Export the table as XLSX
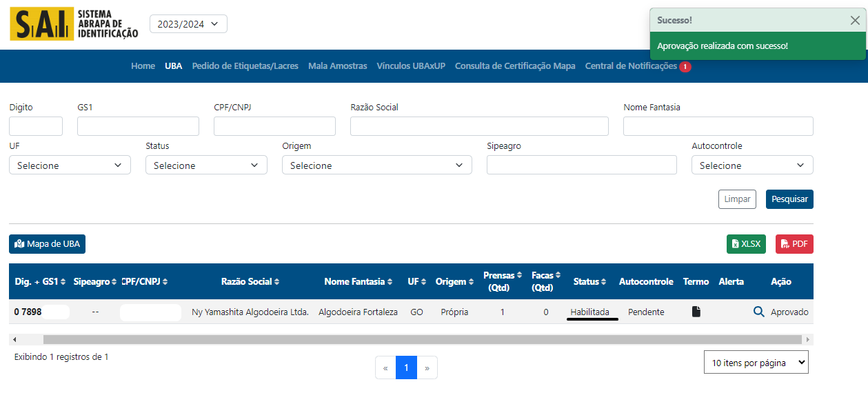The height and width of the screenshot is (393, 868). tap(746, 244)
